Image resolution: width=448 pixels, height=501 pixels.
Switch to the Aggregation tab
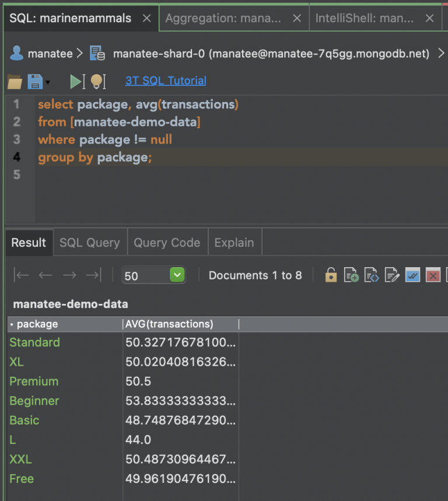click(225, 17)
